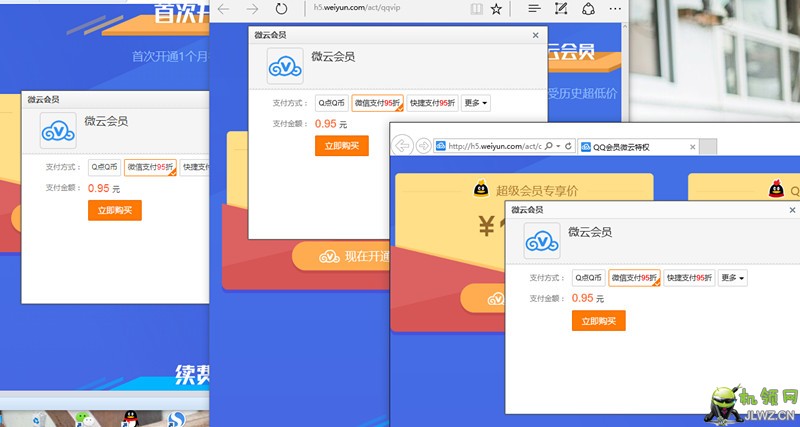
Task: Click the Edge forward arrow
Action: [252, 9]
